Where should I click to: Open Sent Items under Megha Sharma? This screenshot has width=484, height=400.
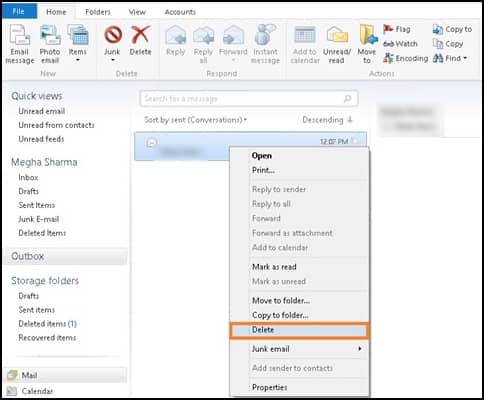(x=37, y=205)
